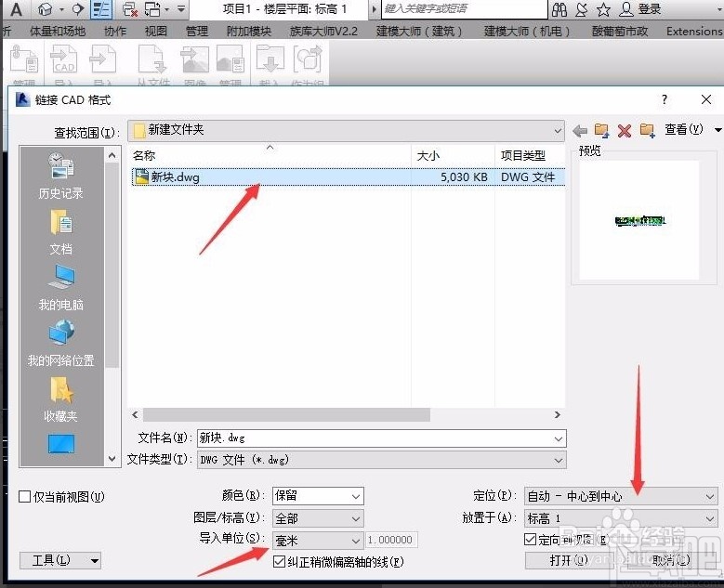Click the default 3D view house icon

coord(46,8)
